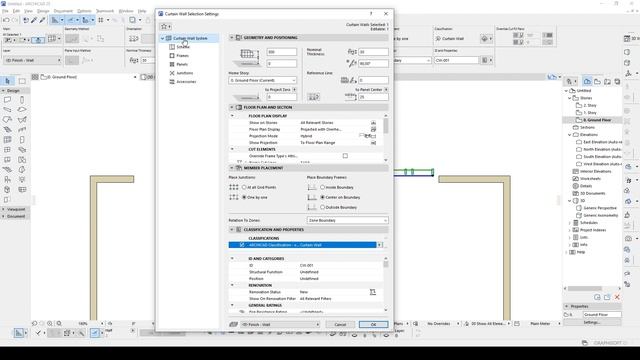Collapse Member Placement panel
Viewport: 640px width, 360px height.
[x=232, y=168]
